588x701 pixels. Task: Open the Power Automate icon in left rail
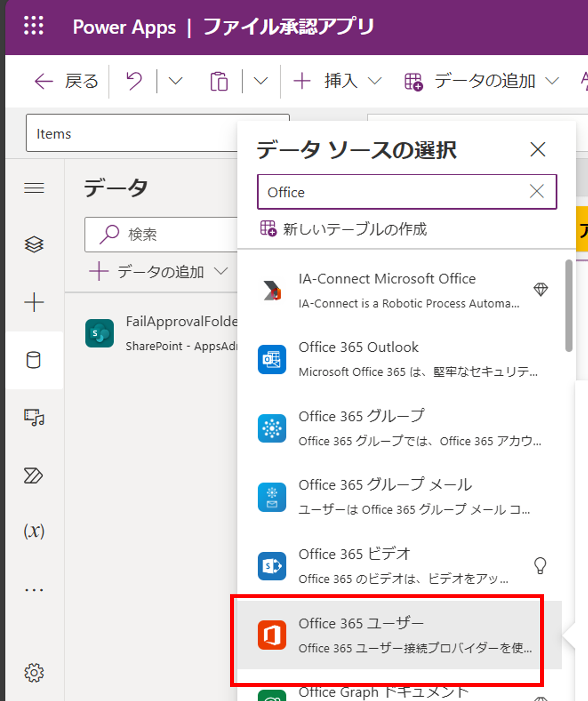click(x=33, y=476)
